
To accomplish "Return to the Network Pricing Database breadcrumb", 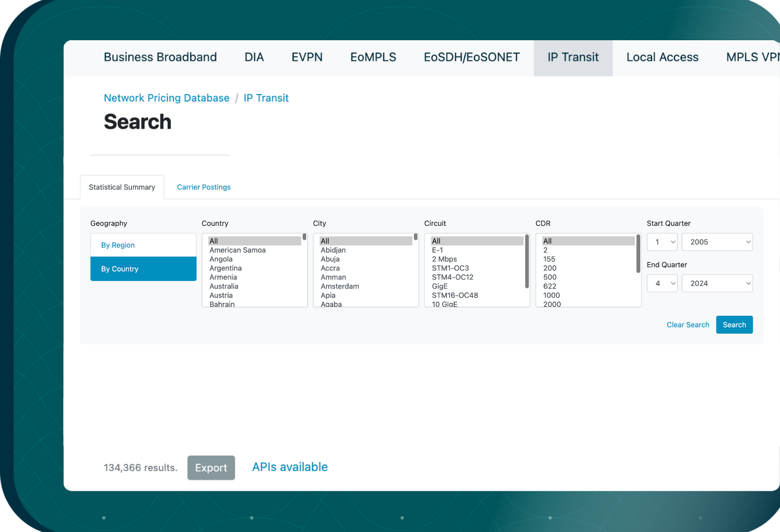I will pos(167,98).
